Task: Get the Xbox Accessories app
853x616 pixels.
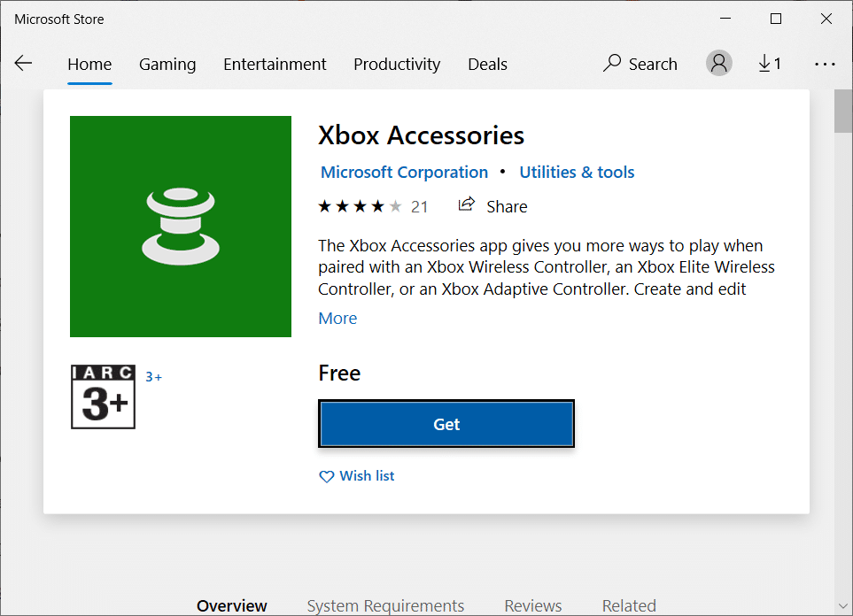Action: coord(446,424)
